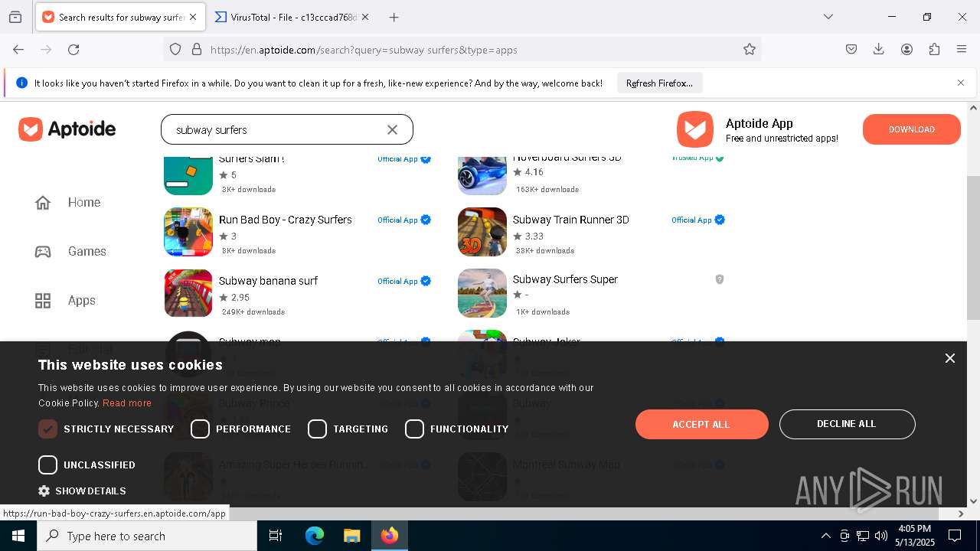Open the Subway Surfers Super title link
The width and height of the screenshot is (980, 551).
[565, 279]
